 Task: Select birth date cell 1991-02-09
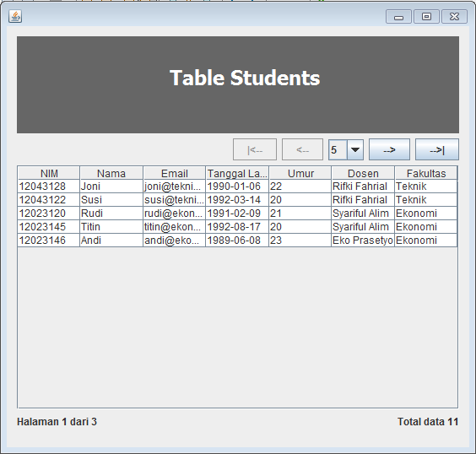click(x=237, y=213)
